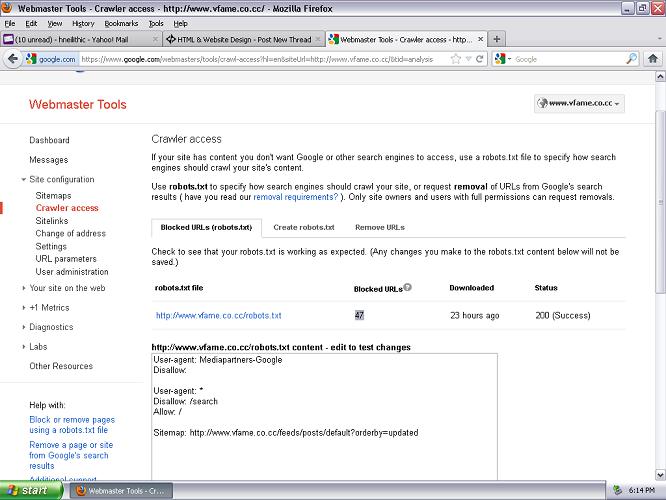The height and width of the screenshot is (500, 666).
Task: Open User administration in sidebar
Action: click(x=72, y=271)
